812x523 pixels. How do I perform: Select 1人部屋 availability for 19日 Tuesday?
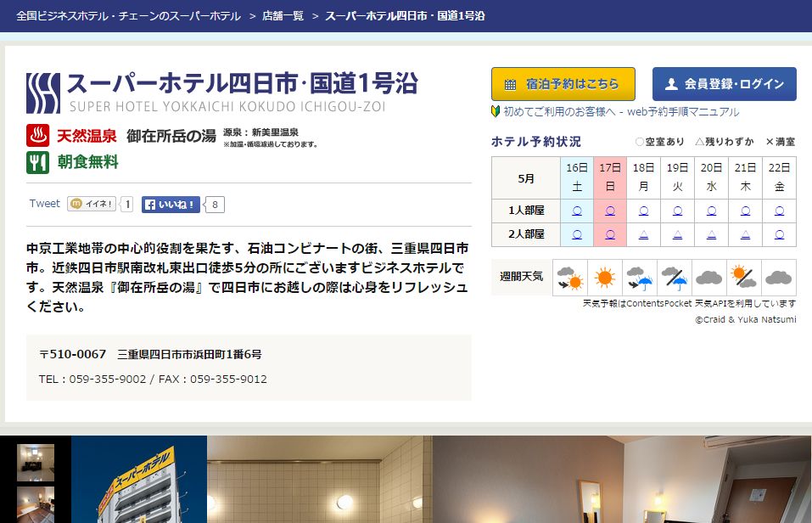(x=677, y=211)
